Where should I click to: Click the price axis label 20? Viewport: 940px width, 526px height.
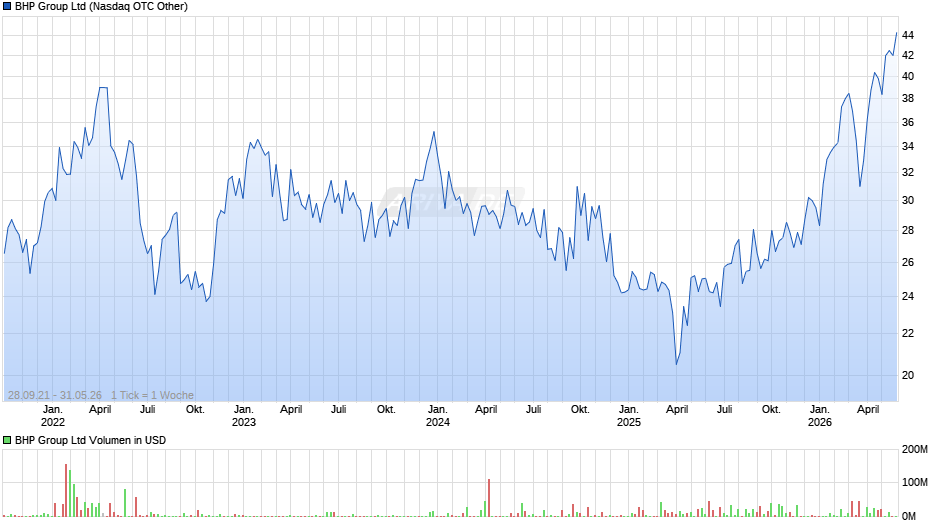click(908, 375)
